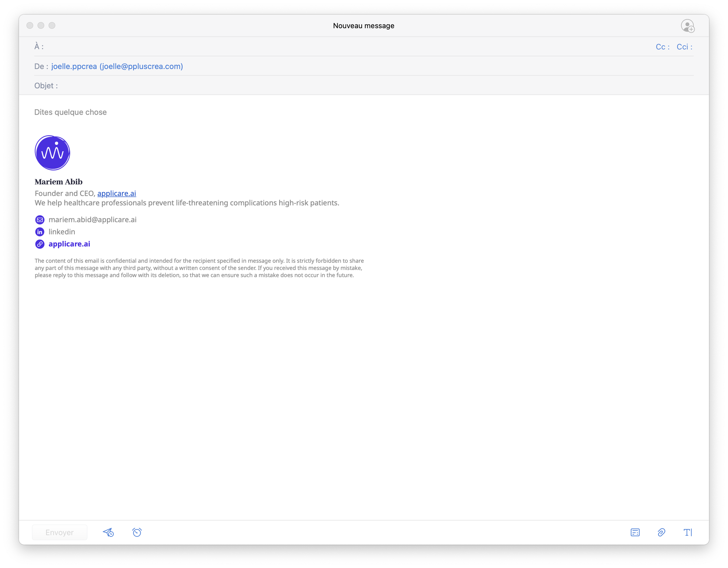This screenshot has width=728, height=568.
Task: Show the Cc field
Action: click(662, 47)
